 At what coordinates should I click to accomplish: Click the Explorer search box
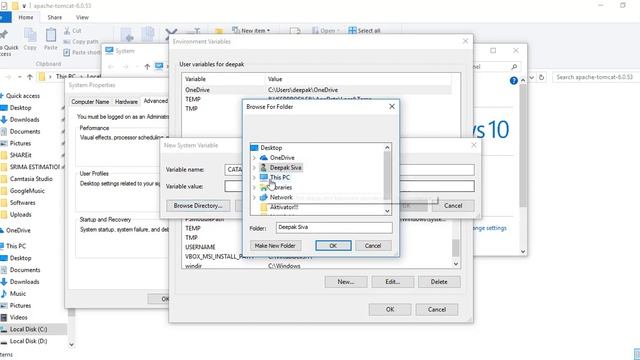(596, 77)
